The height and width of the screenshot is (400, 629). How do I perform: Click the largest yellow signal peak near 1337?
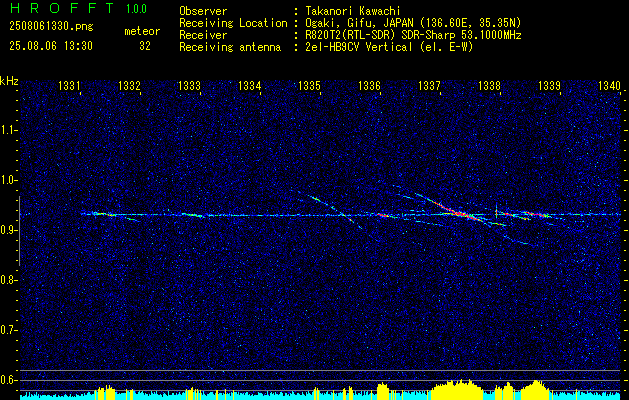coord(456,389)
